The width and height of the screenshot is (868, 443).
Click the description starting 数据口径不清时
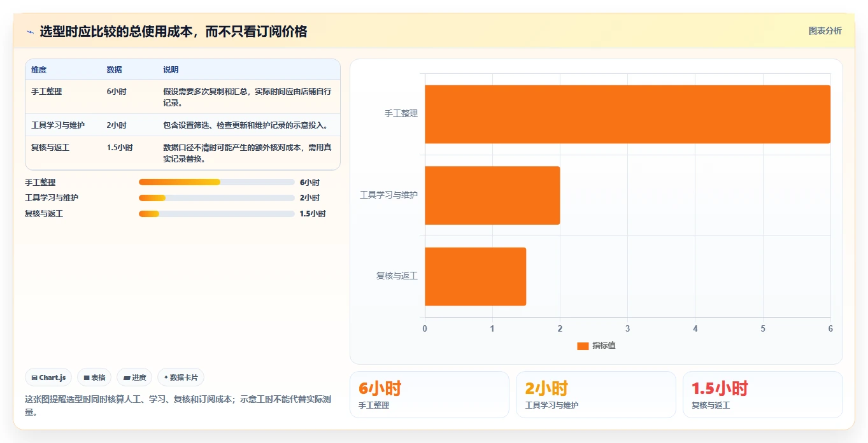point(247,153)
